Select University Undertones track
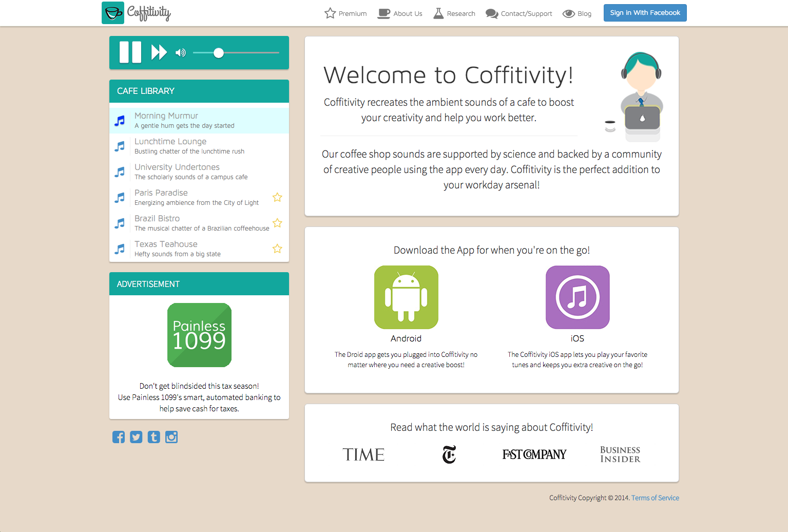The width and height of the screenshot is (788, 532). point(199,172)
